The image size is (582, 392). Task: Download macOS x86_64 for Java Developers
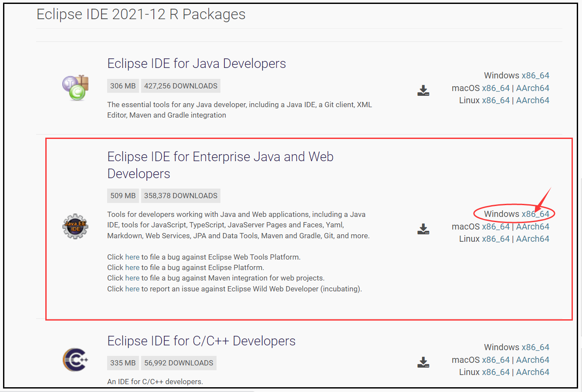click(496, 88)
